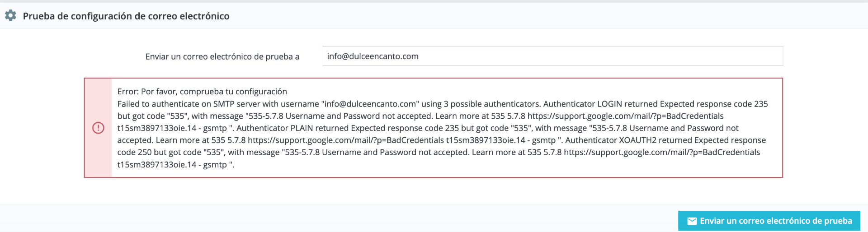Image resolution: width=868 pixels, height=232 pixels.
Task: Open the first BadCredentials support URL
Action: pos(625,116)
